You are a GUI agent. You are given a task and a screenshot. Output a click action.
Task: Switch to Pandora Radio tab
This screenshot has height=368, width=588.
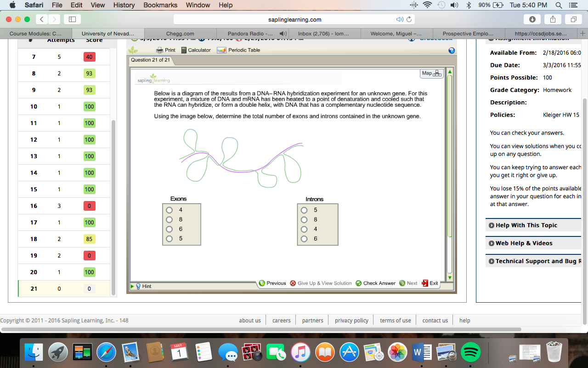(x=252, y=34)
